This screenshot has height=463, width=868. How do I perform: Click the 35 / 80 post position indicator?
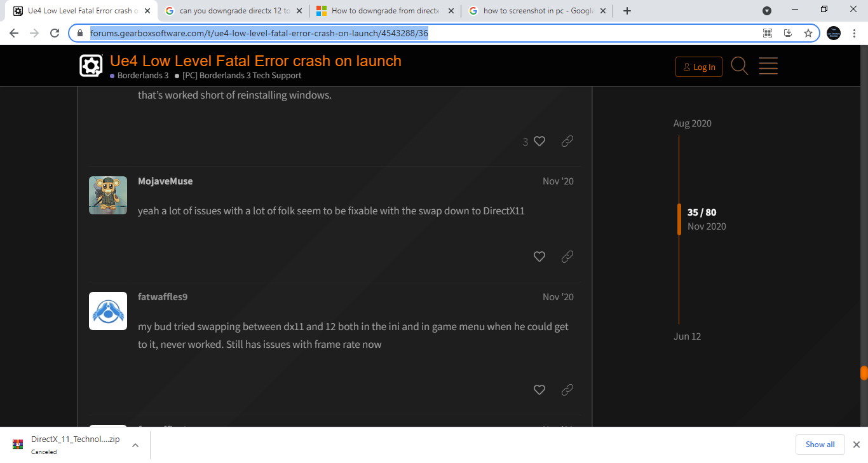click(702, 212)
